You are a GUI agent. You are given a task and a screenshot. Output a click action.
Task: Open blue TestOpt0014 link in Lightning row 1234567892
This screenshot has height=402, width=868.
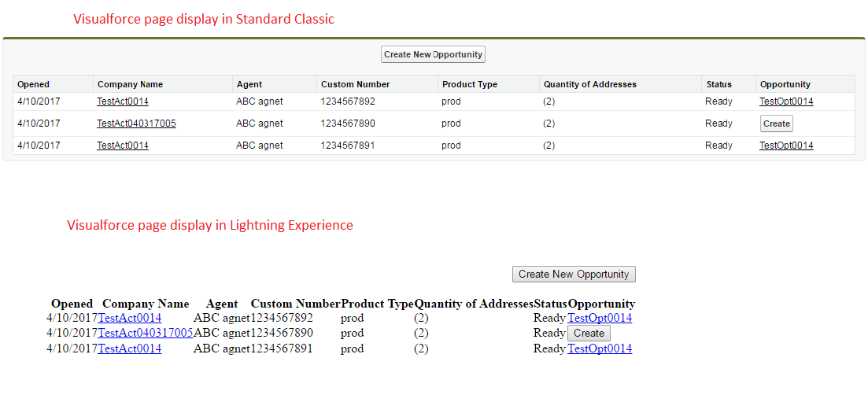point(600,318)
